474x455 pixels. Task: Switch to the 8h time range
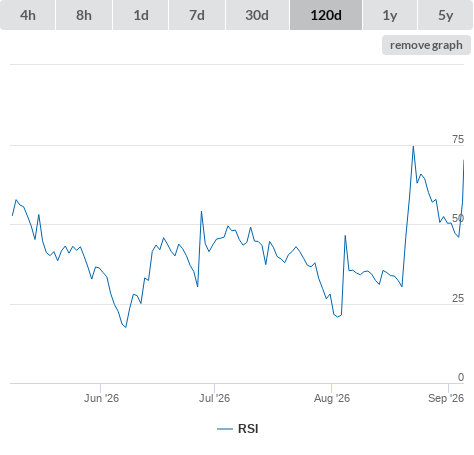pyautogui.click(x=84, y=15)
